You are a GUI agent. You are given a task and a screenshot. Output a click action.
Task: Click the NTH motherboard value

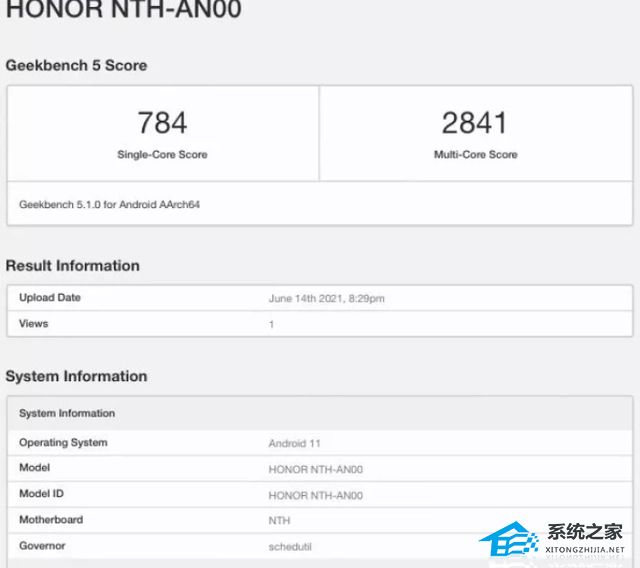pos(279,521)
